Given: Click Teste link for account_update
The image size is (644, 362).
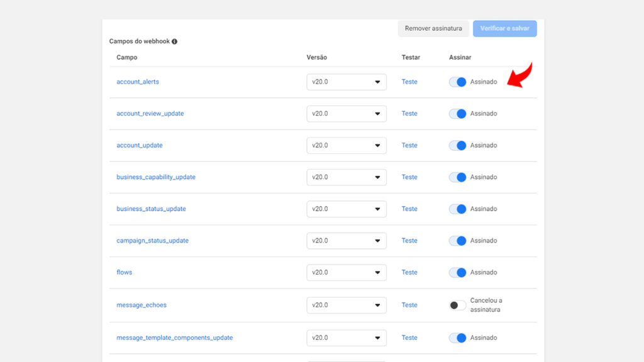Looking at the screenshot, I should tap(409, 145).
